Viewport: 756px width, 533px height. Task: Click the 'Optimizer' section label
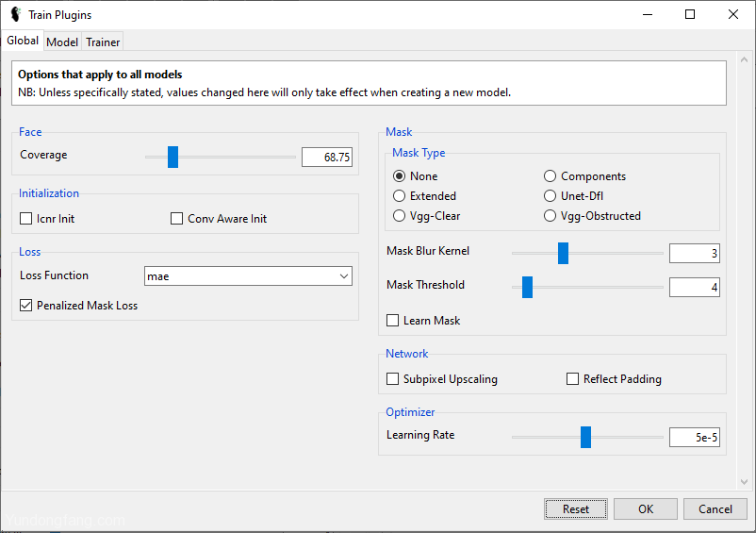[x=410, y=412]
